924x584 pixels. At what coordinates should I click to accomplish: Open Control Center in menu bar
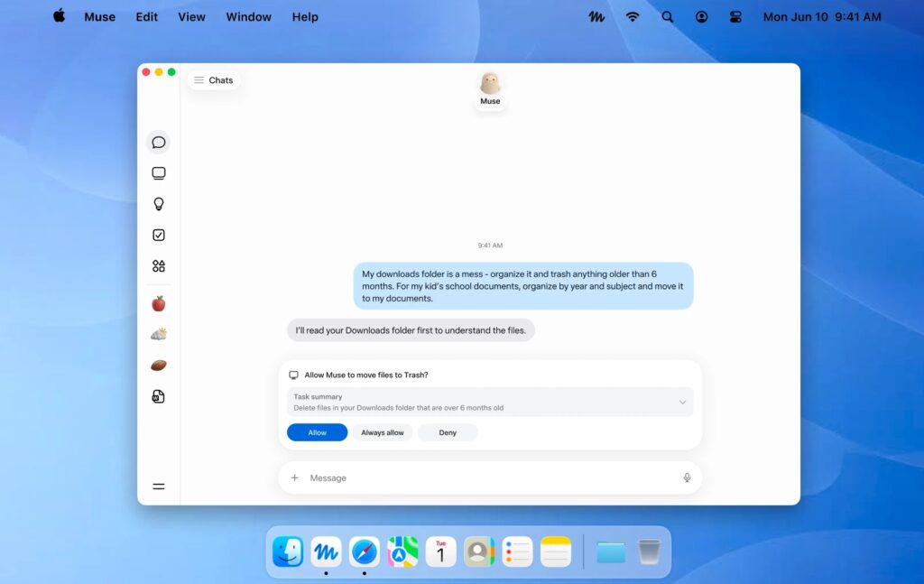point(735,17)
